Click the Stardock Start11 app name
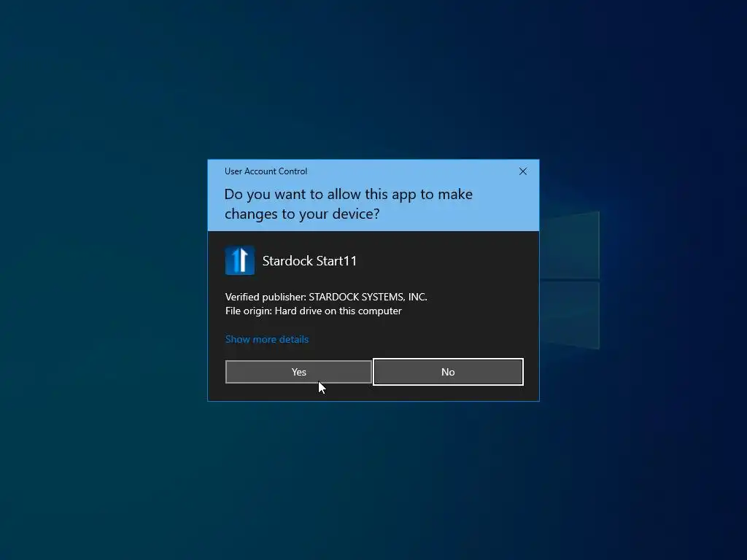The width and height of the screenshot is (747, 560). [x=309, y=261]
